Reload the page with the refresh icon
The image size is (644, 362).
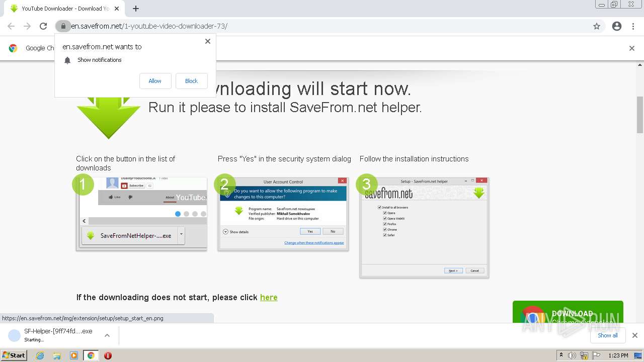click(43, 26)
